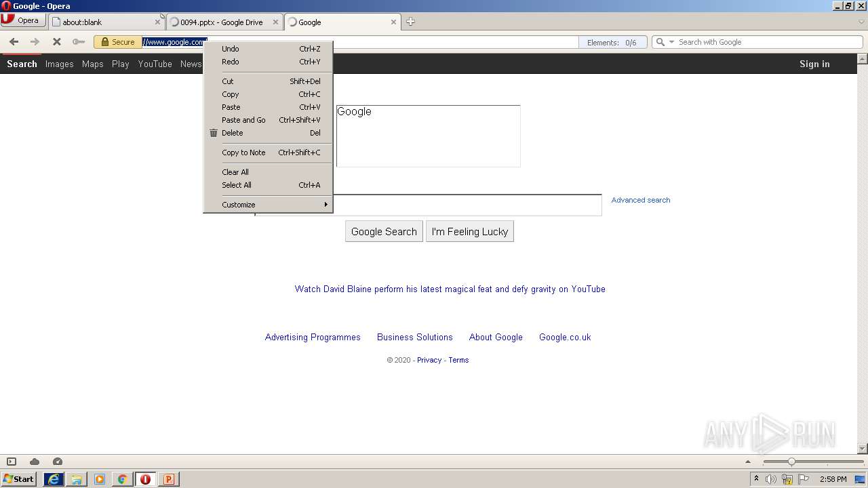Viewport: 868px width, 488px height.
Task: Open Maps in Google top bar
Action: [92, 64]
